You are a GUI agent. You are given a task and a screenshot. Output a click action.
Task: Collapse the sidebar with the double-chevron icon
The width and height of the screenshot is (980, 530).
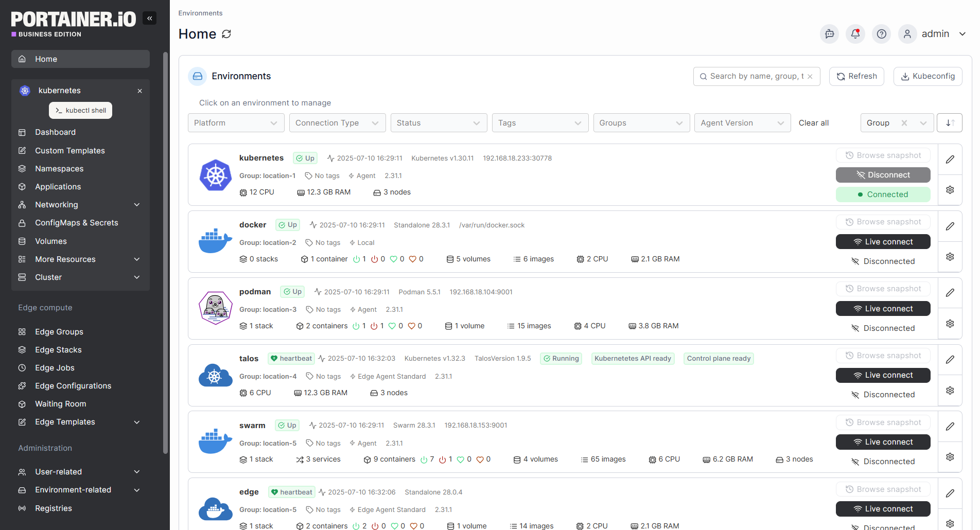149,18
